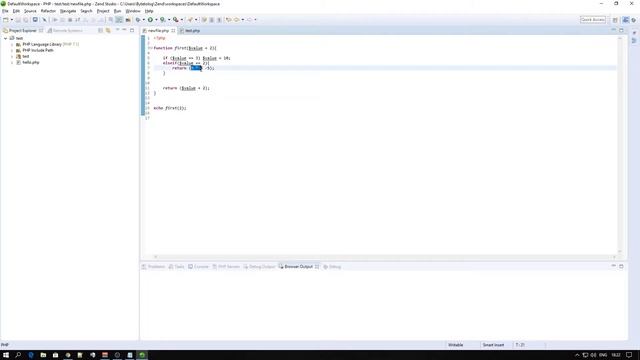Image resolution: width=640 pixels, height=360 pixels.
Task: Open the Windows notification center icon
Action: click(x=629, y=355)
